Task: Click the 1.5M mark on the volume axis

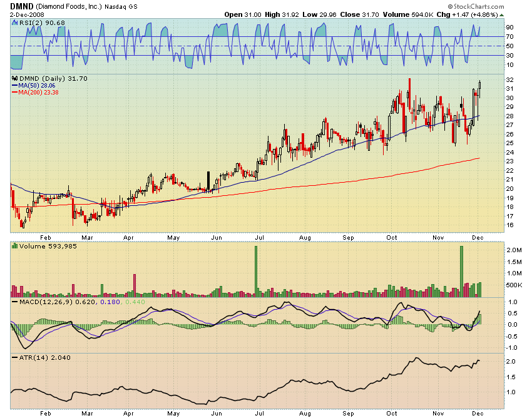Action: (x=514, y=262)
